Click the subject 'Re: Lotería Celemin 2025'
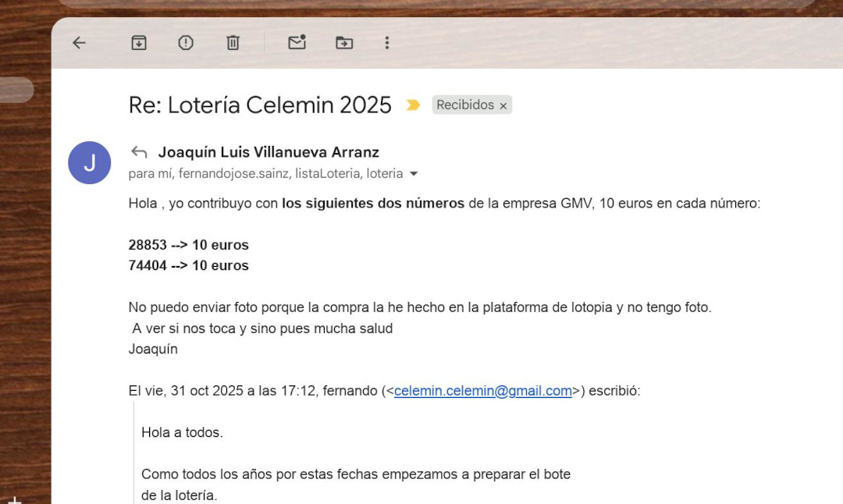 [260, 105]
